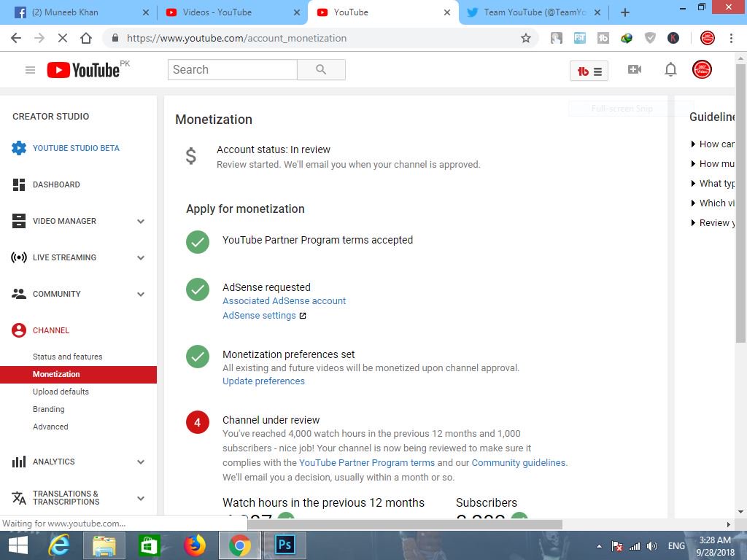Expand the 'How car' guideline triangle

point(693,144)
